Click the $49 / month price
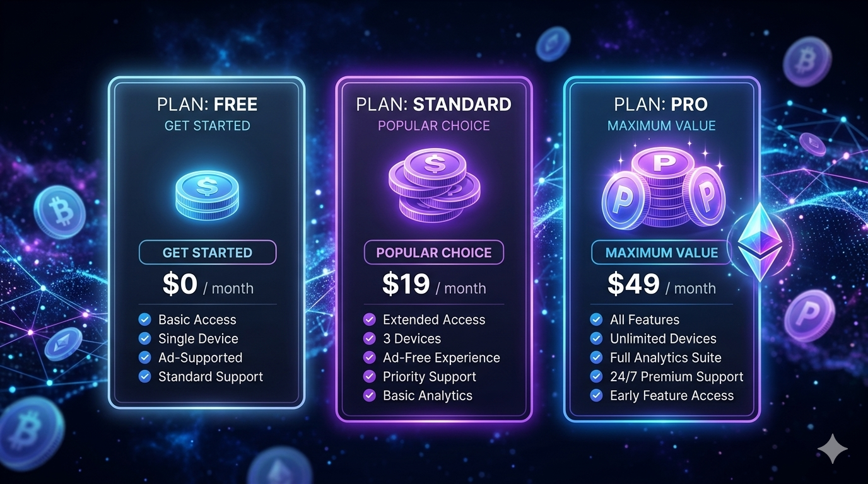Image resolution: width=868 pixels, height=484 pixels. pyautogui.click(x=661, y=285)
